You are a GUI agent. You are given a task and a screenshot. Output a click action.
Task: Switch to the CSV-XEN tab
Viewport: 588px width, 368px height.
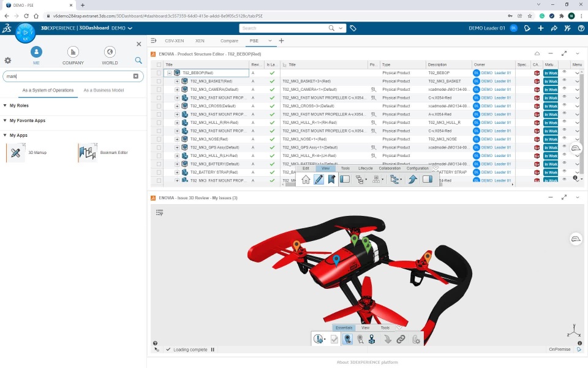(175, 40)
